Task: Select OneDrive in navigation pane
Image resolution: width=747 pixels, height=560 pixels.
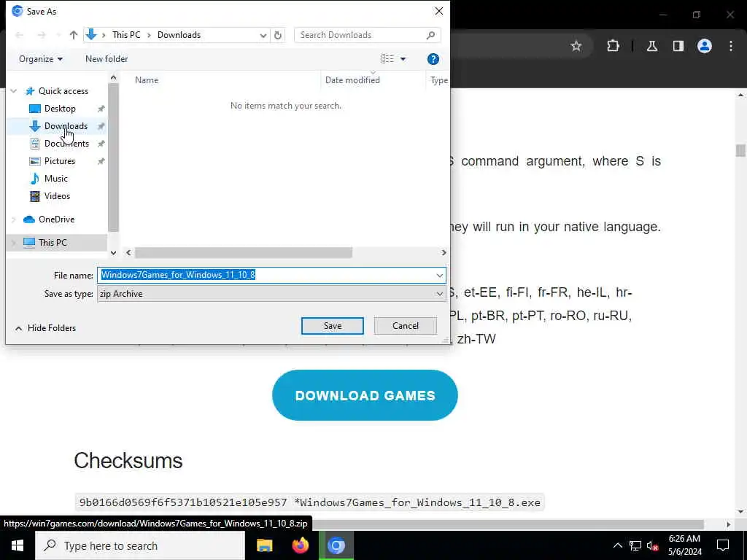Action: pos(56,219)
